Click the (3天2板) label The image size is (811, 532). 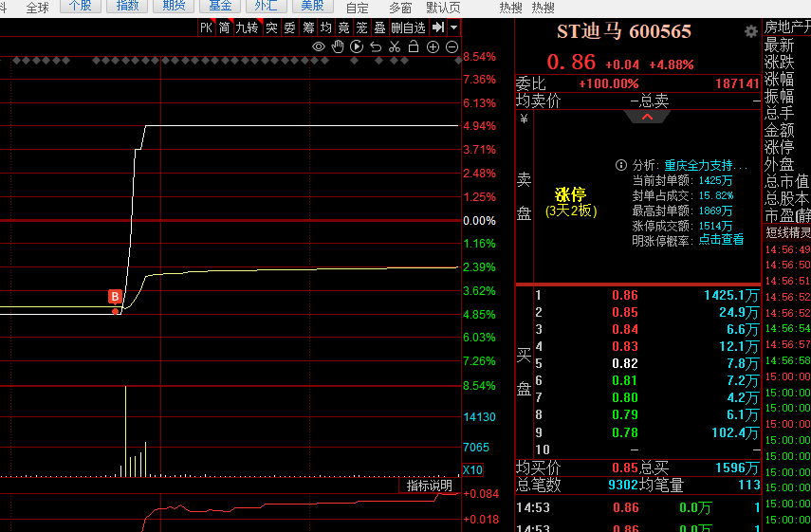coord(571,211)
